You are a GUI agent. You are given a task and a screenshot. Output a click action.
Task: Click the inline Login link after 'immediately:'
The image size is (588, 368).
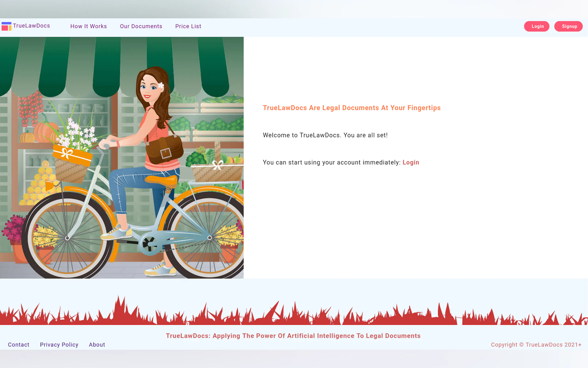(x=410, y=162)
